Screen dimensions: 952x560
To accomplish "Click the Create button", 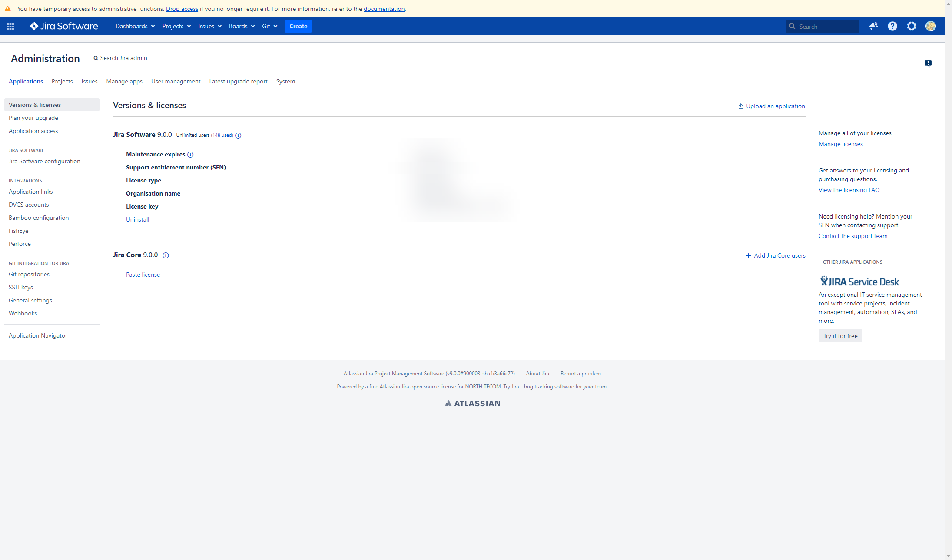I will 298,26.
